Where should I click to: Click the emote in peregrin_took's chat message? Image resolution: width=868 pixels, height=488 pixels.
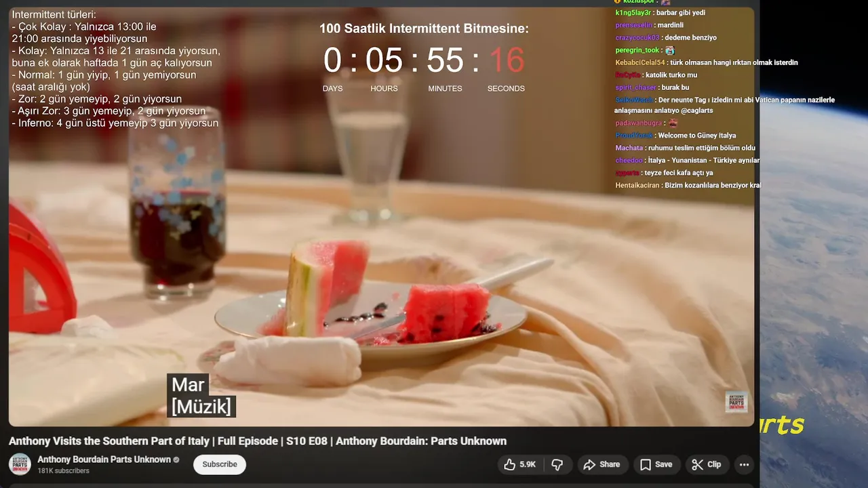670,50
